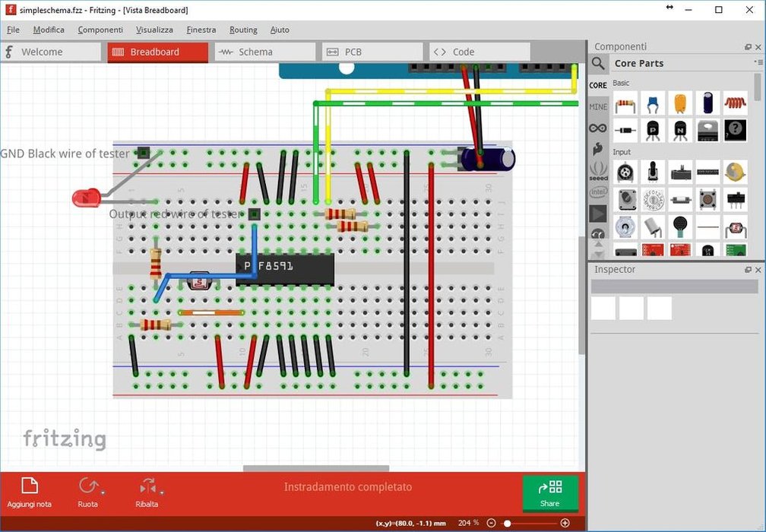
Task: Zoom out with the minus magnifier
Action: coord(492,523)
